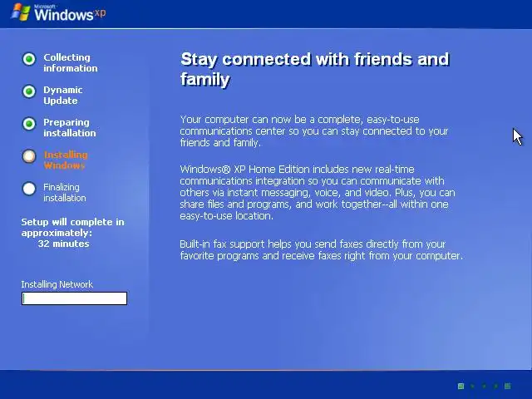Click the '32 minutes' time estimate
532x399 pixels.
click(63, 244)
